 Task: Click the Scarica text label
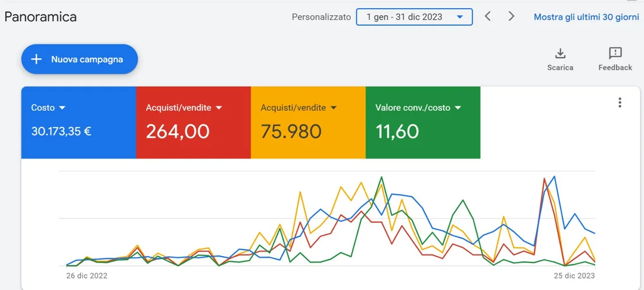pyautogui.click(x=560, y=68)
